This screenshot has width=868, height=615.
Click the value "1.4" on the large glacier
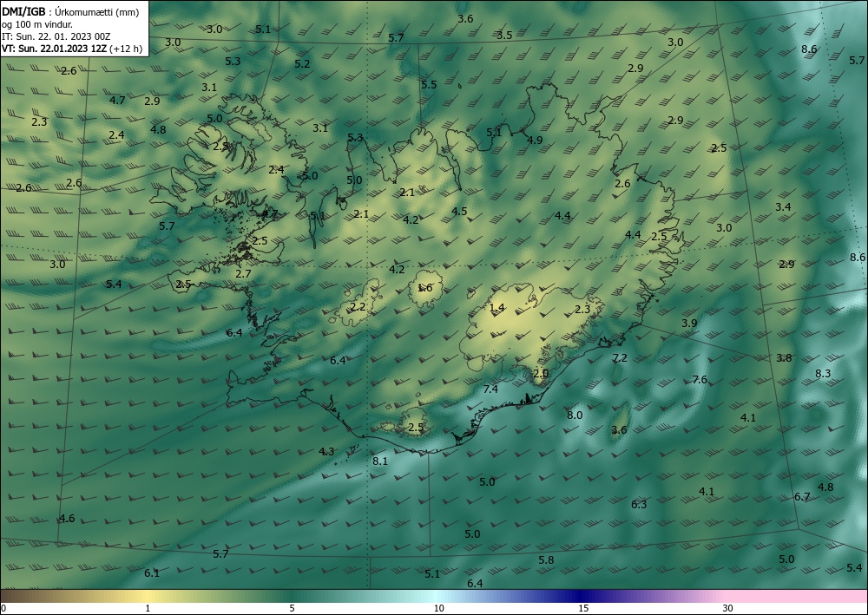(x=497, y=308)
